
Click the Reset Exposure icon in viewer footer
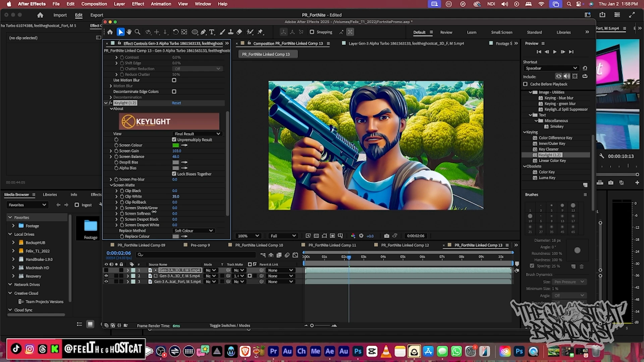(x=361, y=236)
